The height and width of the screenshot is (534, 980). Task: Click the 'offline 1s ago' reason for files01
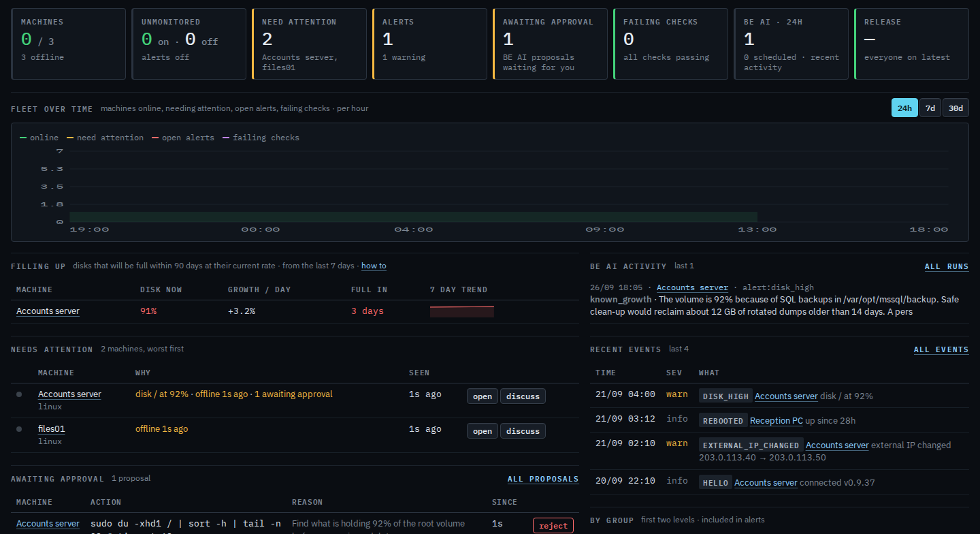[x=161, y=429]
